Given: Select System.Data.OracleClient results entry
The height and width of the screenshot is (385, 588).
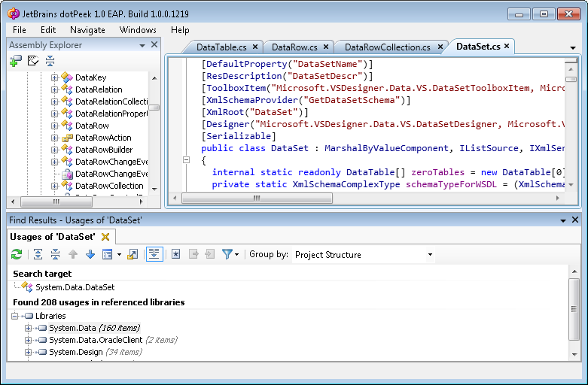Looking at the screenshot, I should pos(96,340).
